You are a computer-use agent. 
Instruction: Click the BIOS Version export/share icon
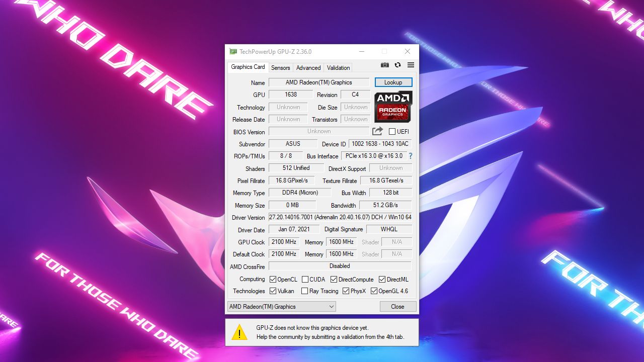(377, 131)
